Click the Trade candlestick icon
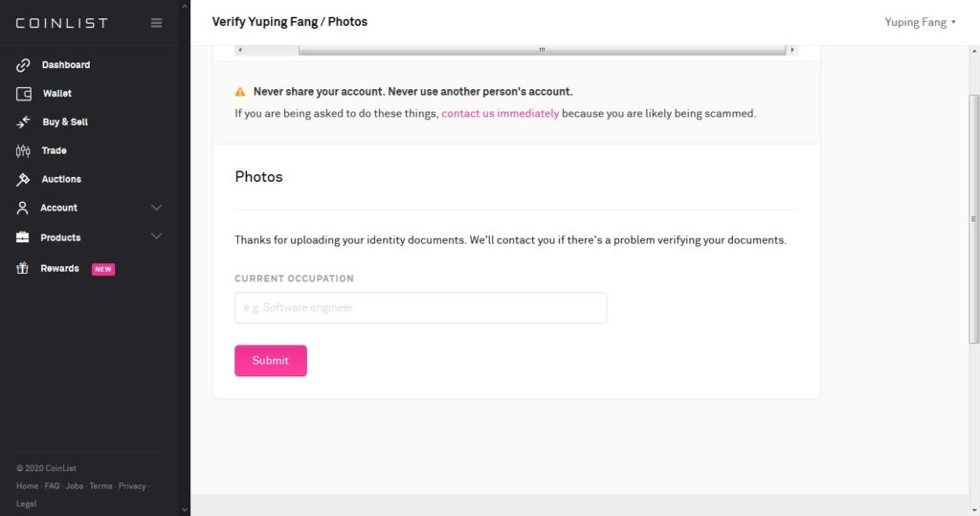The height and width of the screenshot is (516, 980). pyautogui.click(x=23, y=150)
